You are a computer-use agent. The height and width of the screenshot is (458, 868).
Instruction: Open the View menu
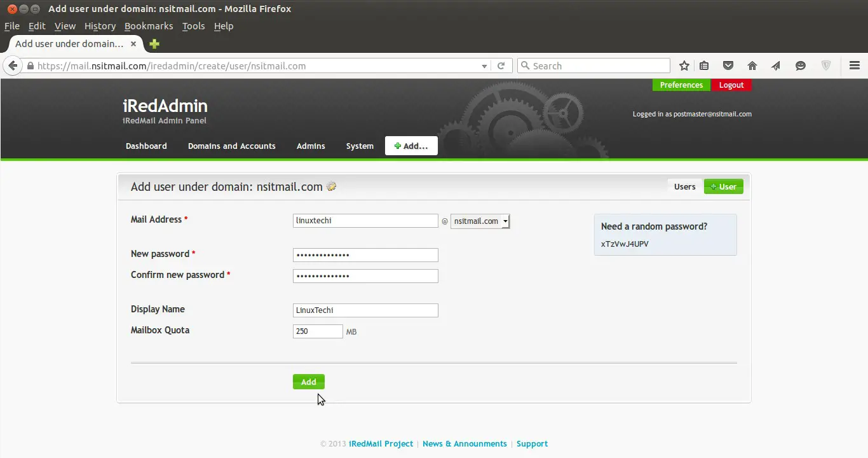coord(65,26)
